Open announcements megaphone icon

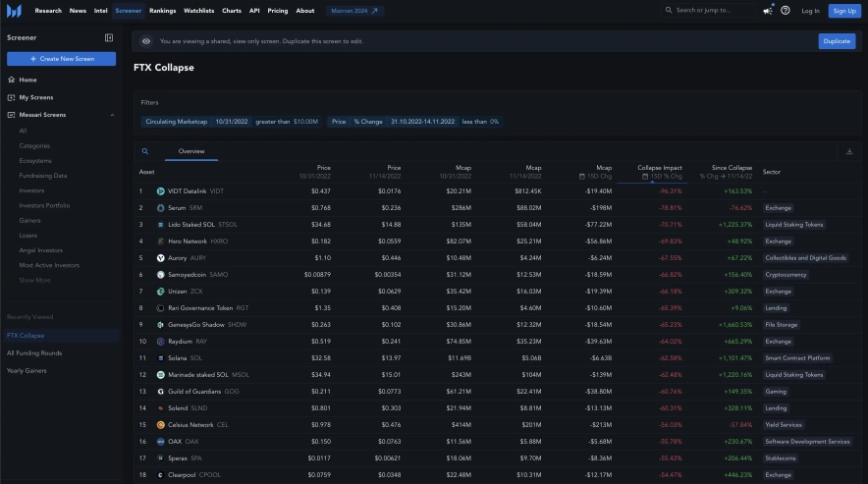coord(767,11)
